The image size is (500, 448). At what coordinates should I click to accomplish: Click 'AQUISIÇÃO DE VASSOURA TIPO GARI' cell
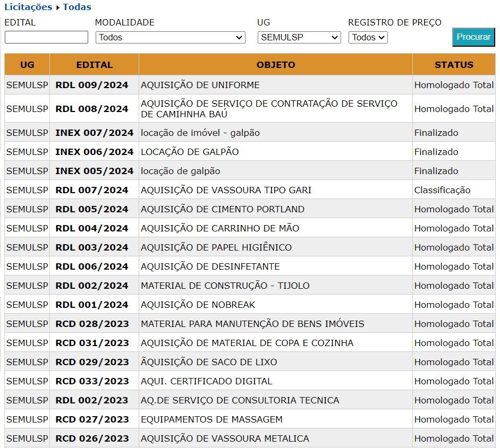pos(276,190)
